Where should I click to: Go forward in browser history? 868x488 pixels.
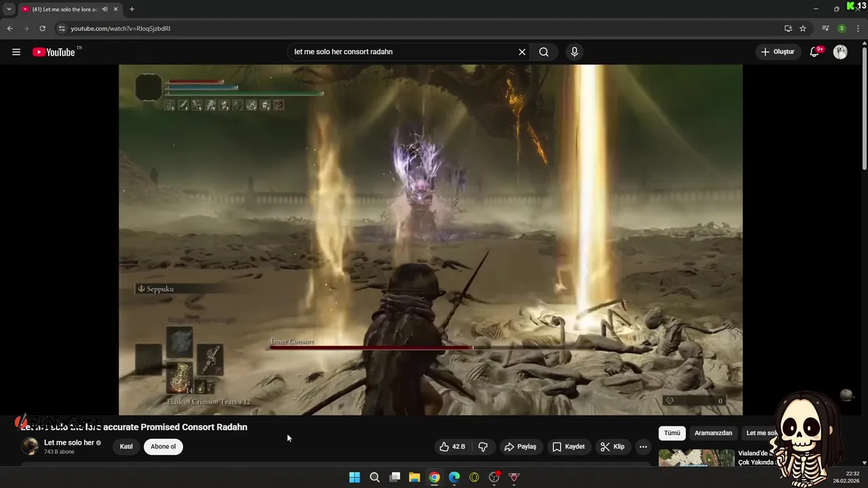point(26,28)
